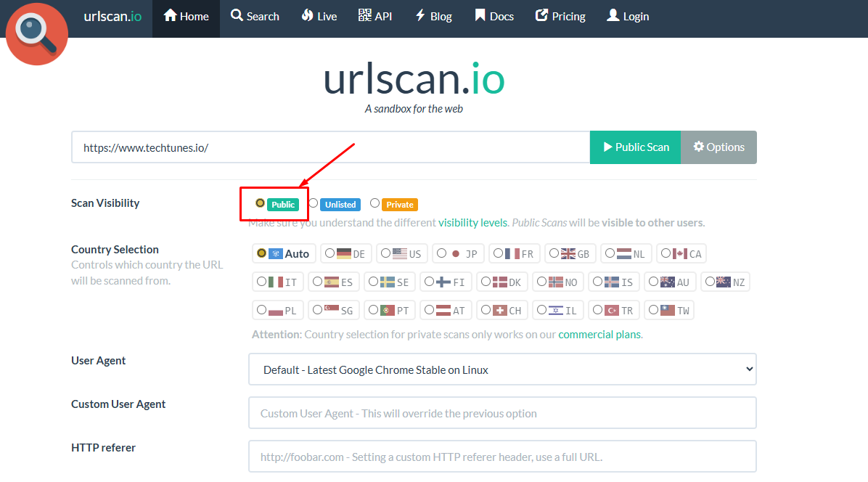The width and height of the screenshot is (868, 482).
Task: Select Private scan visibility
Action: [x=374, y=203]
